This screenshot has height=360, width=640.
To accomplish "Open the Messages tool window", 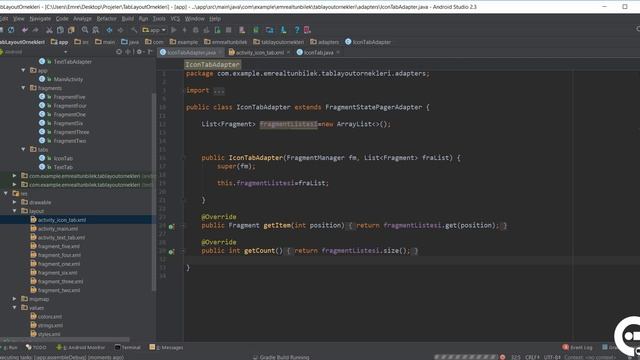I will [167, 347].
